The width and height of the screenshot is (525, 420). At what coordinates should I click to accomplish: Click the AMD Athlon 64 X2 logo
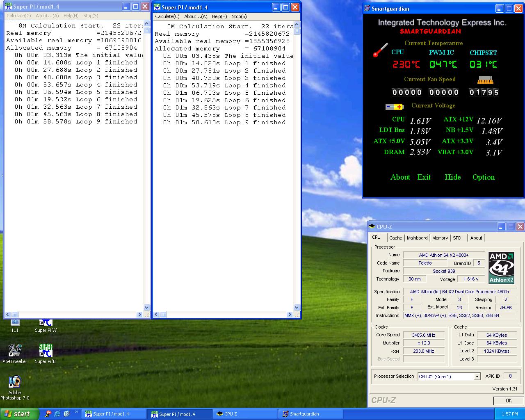[x=501, y=268]
